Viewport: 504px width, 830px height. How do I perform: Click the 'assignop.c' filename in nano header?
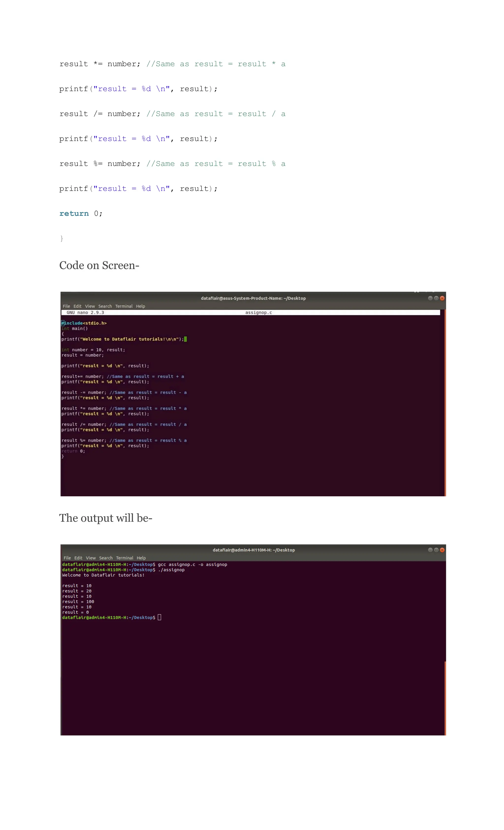(x=258, y=313)
